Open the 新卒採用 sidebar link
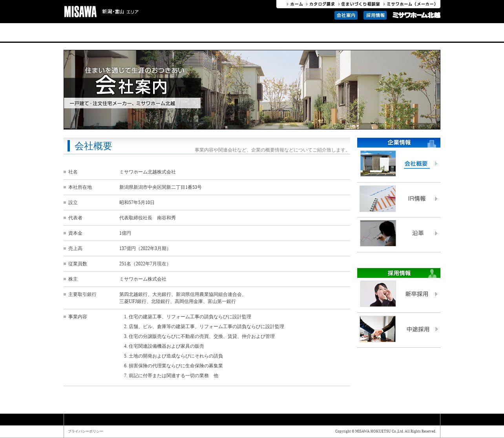 point(417,294)
